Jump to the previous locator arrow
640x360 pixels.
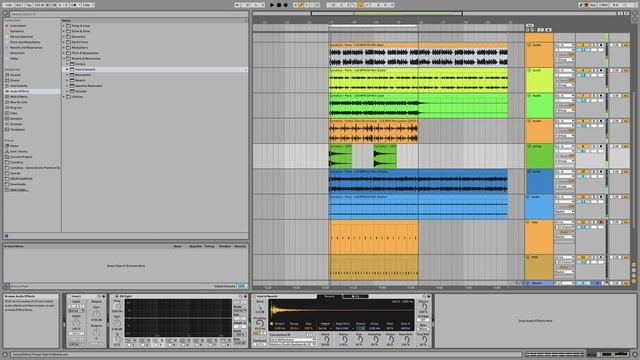(527, 30)
